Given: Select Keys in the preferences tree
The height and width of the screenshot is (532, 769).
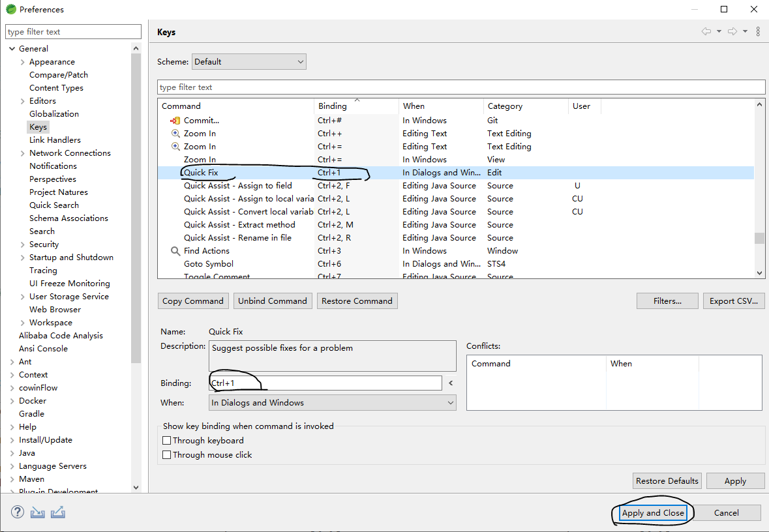Looking at the screenshot, I should point(38,127).
